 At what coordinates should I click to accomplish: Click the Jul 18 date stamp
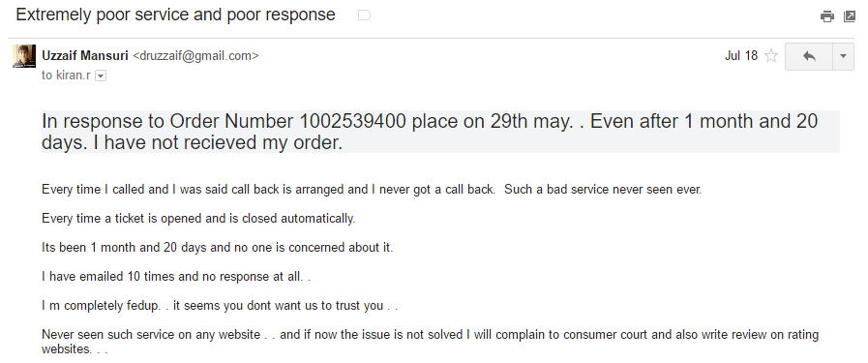[741, 56]
